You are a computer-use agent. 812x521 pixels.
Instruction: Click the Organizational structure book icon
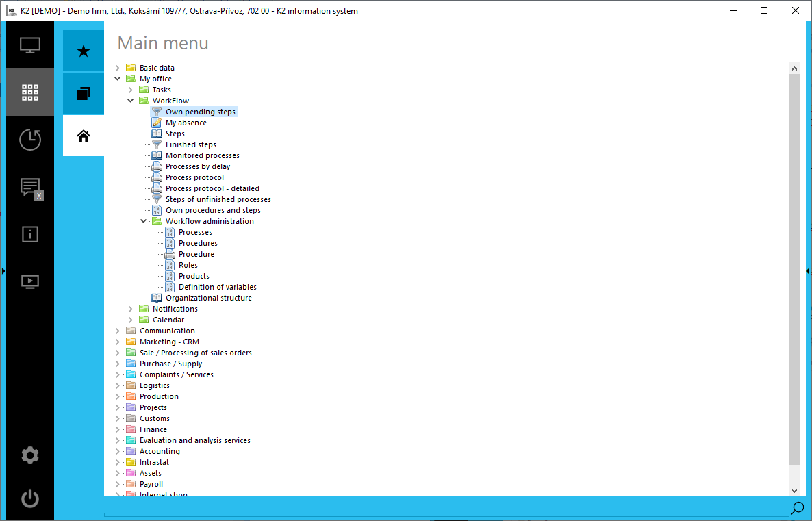(156, 298)
